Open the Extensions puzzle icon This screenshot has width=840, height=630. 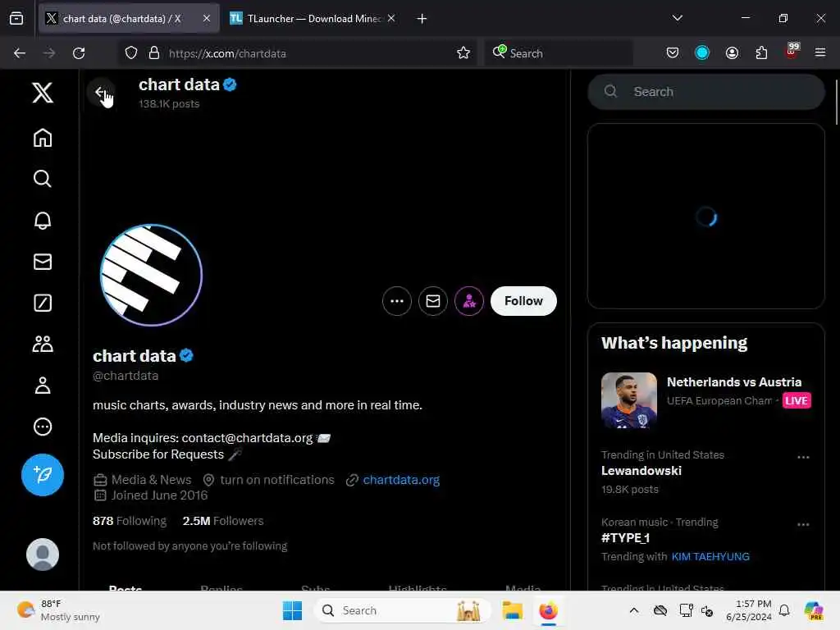tap(761, 53)
